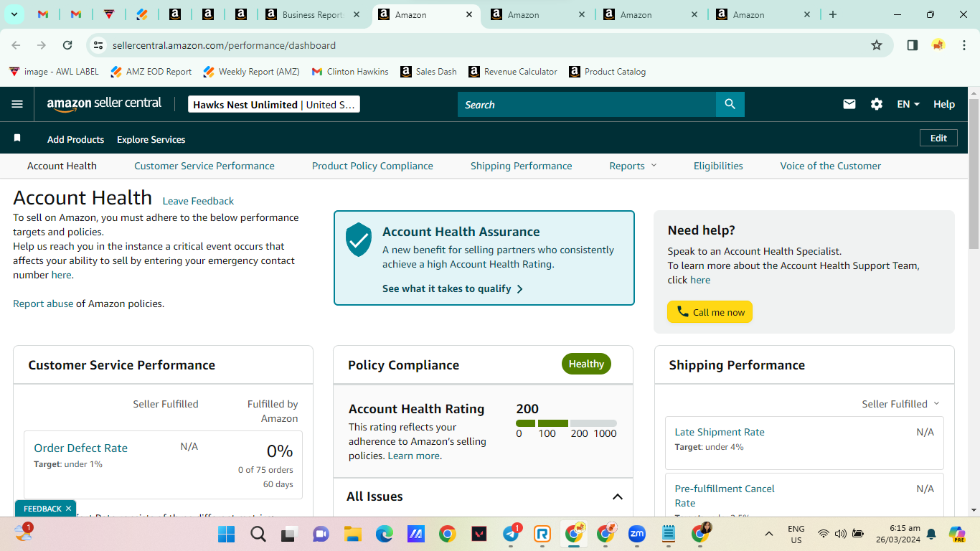
Task: Open the Sales Dash bookmark
Action: [x=428, y=72]
